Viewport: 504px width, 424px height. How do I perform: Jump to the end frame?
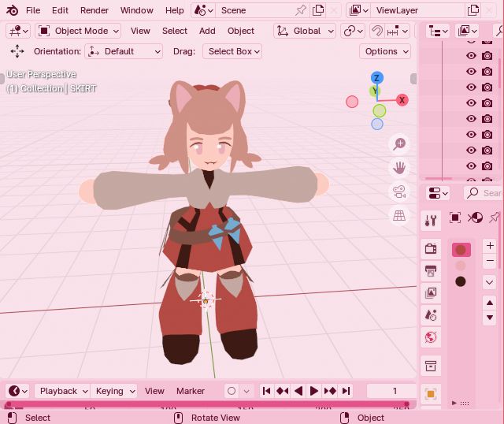click(x=346, y=391)
